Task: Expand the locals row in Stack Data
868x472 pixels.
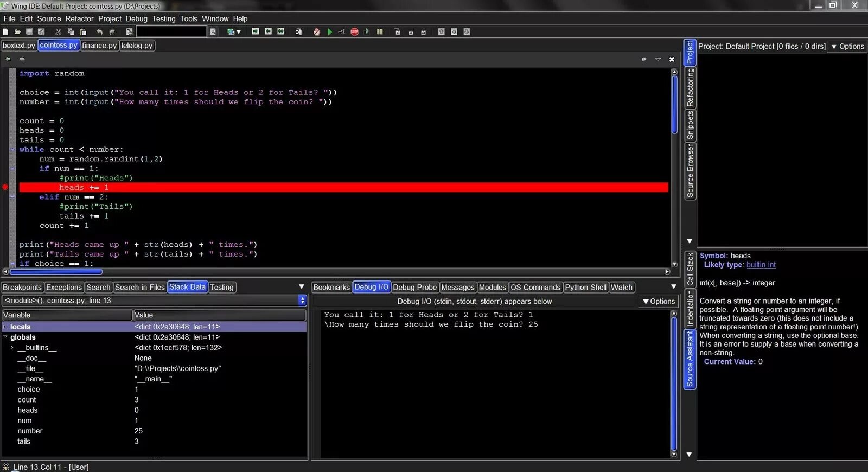Action: (5, 327)
